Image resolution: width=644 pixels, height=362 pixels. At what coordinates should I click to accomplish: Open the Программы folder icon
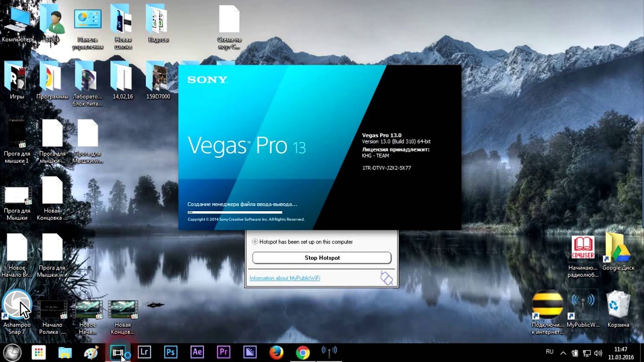[52, 80]
